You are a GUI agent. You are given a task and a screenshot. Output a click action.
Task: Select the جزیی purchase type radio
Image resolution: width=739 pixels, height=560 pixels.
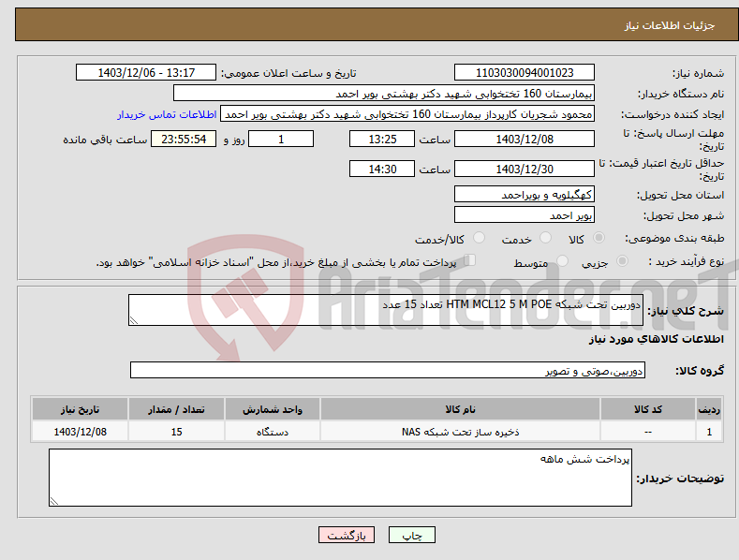click(622, 260)
